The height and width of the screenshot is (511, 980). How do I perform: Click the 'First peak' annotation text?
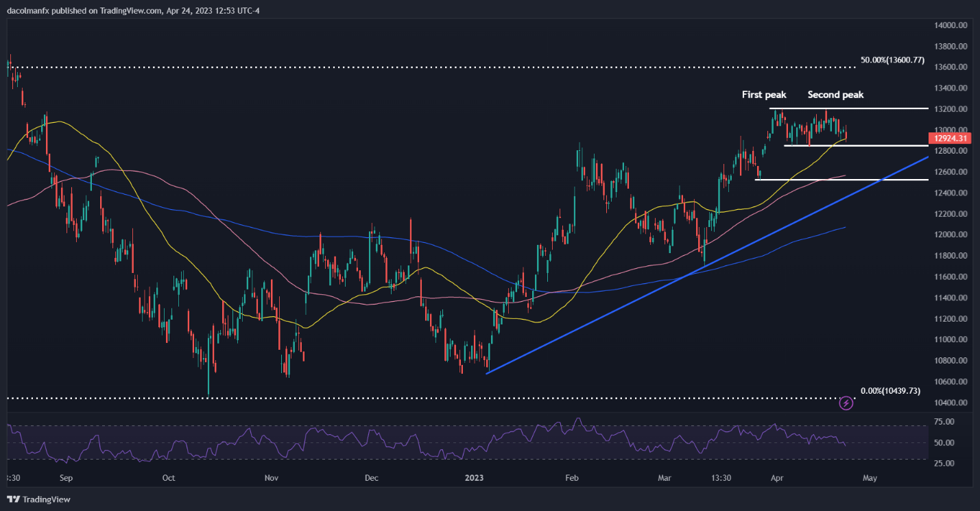point(764,95)
